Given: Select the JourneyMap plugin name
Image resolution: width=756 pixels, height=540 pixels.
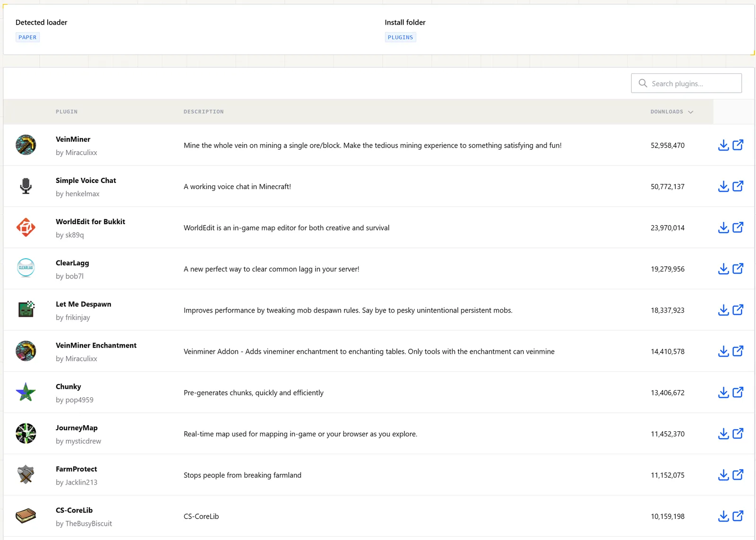Looking at the screenshot, I should [x=77, y=428].
